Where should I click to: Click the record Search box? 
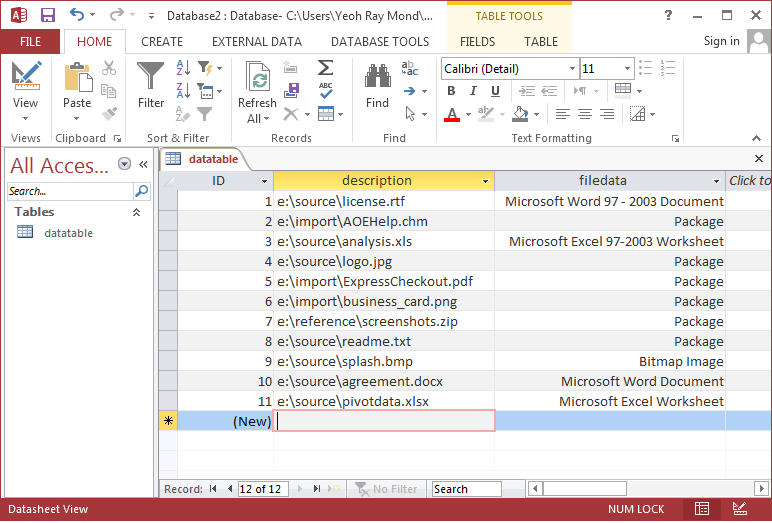(466, 489)
